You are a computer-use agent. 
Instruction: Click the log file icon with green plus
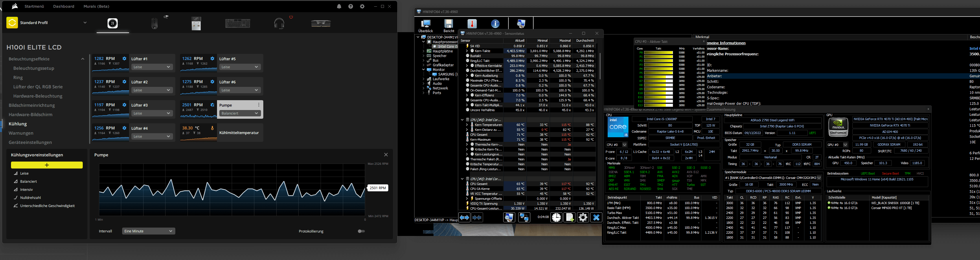569,217
